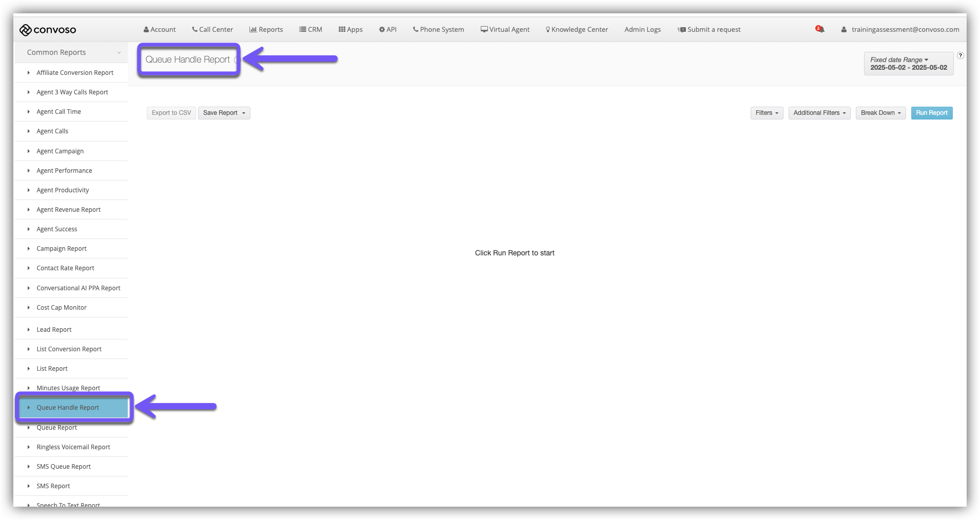Open the Fixed date Range selector
The height and width of the screenshot is (520, 980).
point(908,63)
